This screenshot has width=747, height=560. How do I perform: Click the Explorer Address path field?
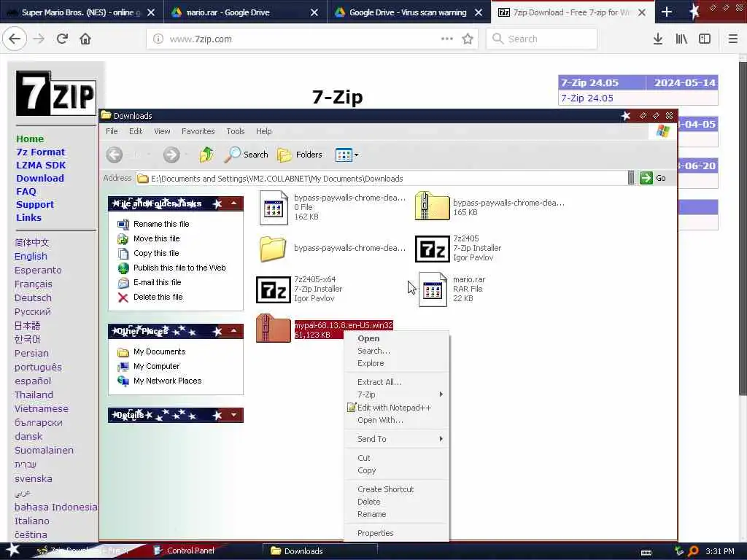pos(381,179)
